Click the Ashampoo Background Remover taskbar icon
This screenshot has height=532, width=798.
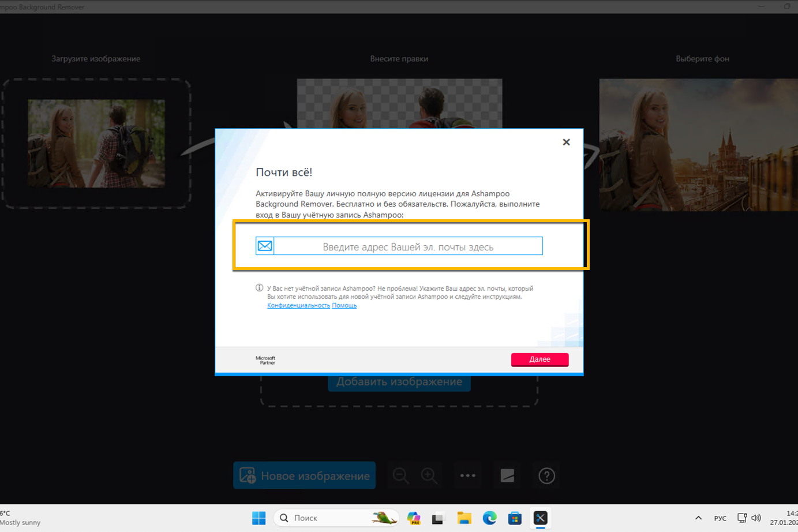(541, 518)
